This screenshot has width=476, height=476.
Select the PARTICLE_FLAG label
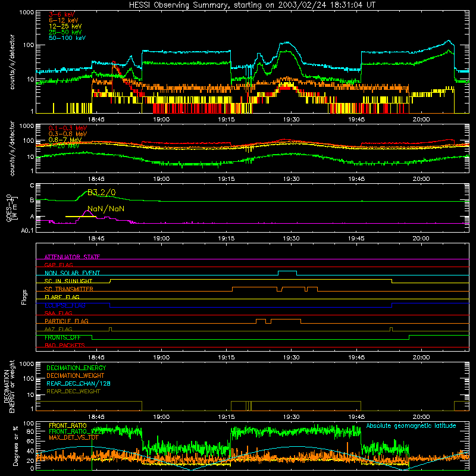(x=67, y=321)
